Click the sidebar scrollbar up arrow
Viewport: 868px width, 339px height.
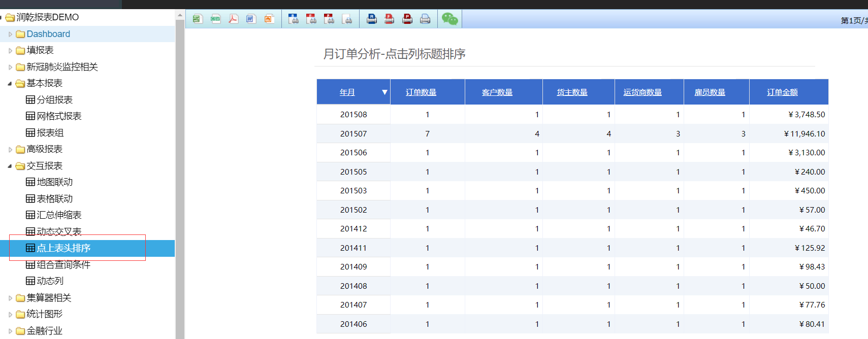(x=180, y=16)
